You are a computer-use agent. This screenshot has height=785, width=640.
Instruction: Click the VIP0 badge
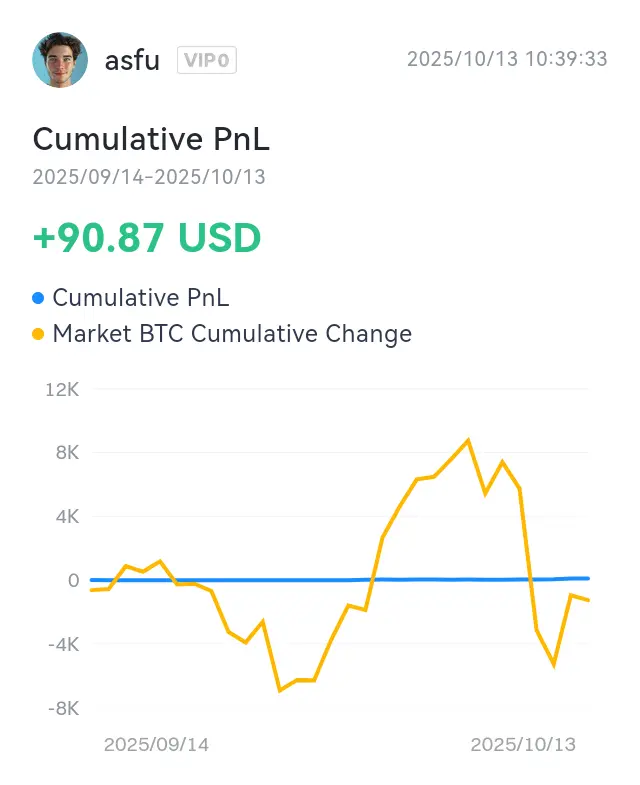point(207,60)
